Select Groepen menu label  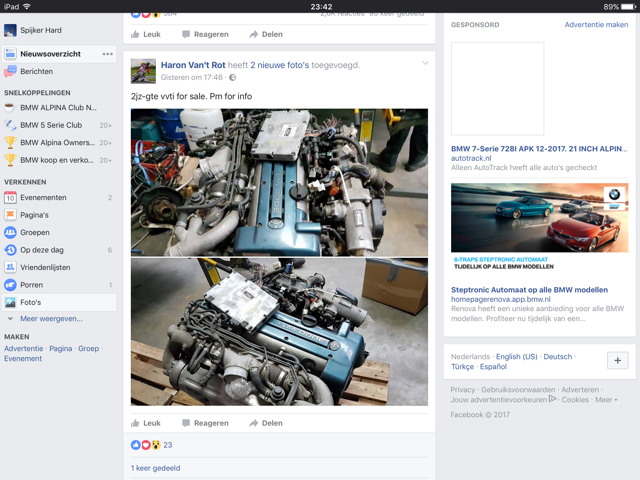pos(35,233)
